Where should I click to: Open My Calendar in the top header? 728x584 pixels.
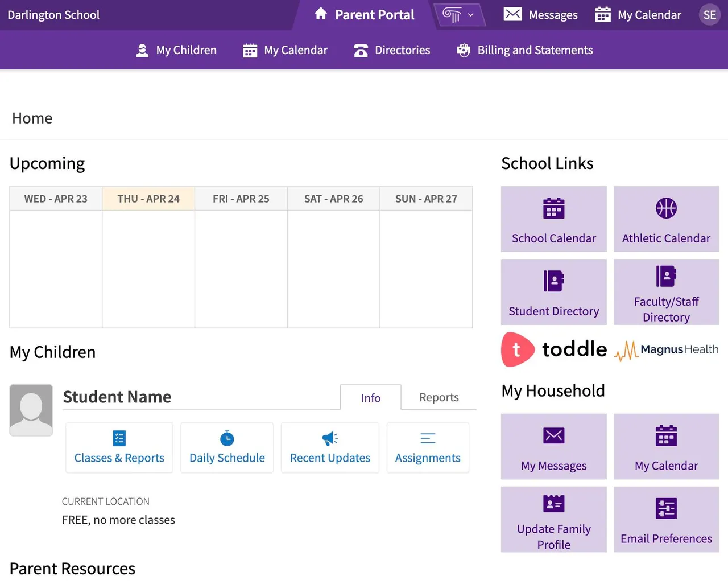pyautogui.click(x=638, y=15)
